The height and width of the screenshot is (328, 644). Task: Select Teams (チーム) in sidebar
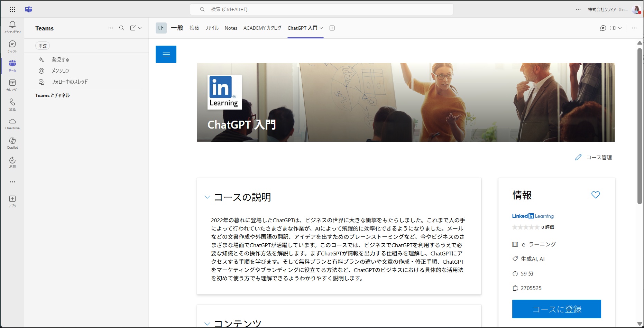pyautogui.click(x=12, y=66)
